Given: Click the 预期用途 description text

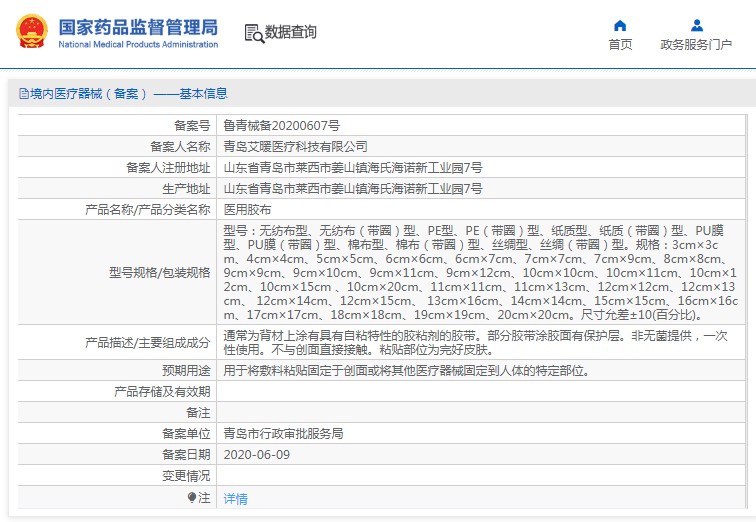Looking at the screenshot, I should coord(406,371).
